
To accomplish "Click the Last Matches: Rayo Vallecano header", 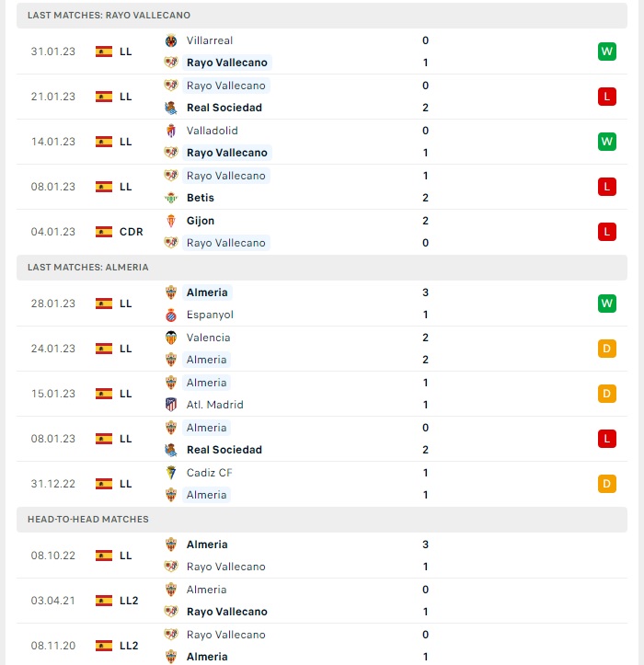I will (322, 16).
